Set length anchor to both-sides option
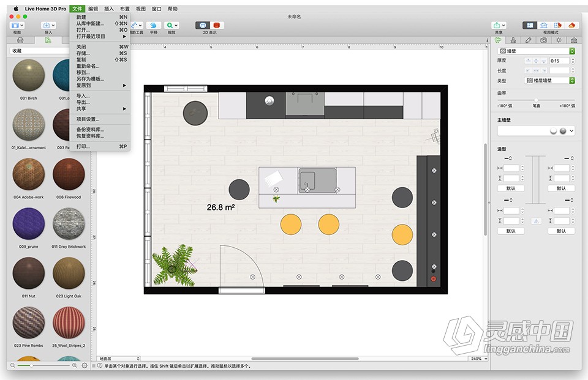 pyautogui.click(x=537, y=70)
